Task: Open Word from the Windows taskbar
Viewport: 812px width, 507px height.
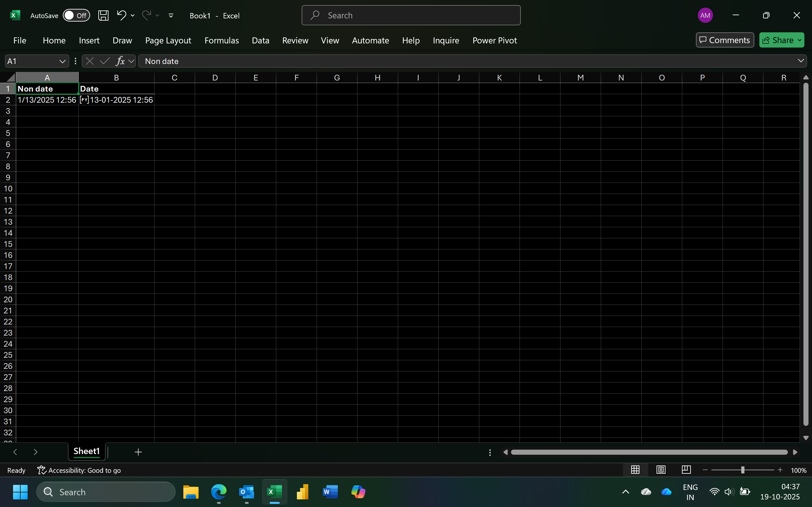Action: click(330, 492)
